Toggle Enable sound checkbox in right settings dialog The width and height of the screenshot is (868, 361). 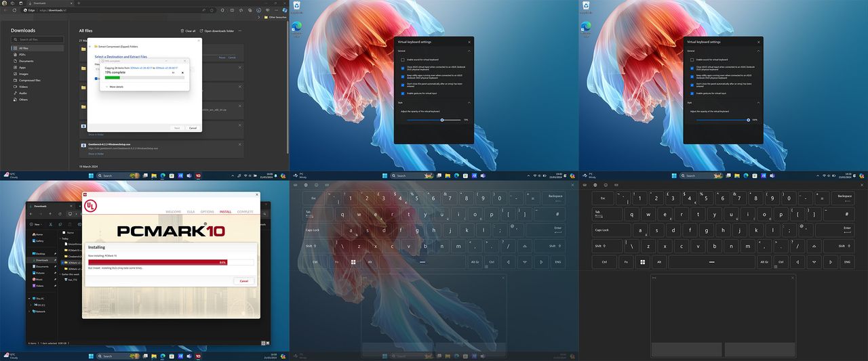[x=692, y=60]
